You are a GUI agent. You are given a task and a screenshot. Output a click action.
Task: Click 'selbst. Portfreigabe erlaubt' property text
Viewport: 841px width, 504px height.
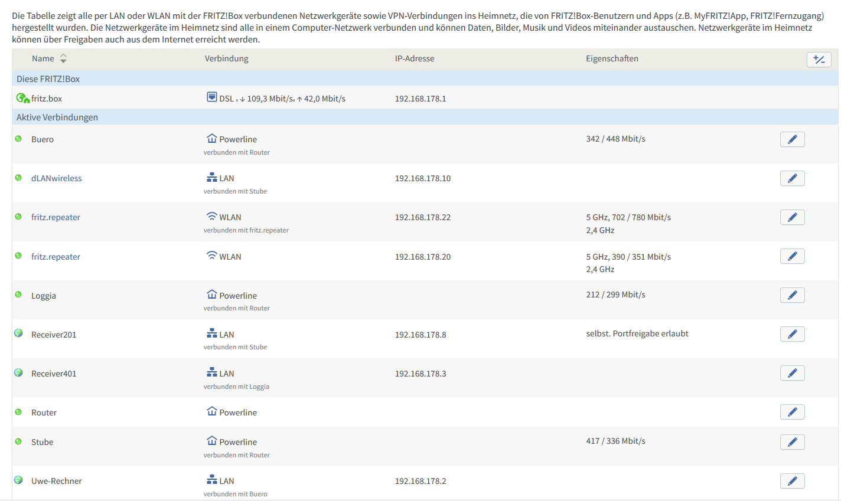637,333
